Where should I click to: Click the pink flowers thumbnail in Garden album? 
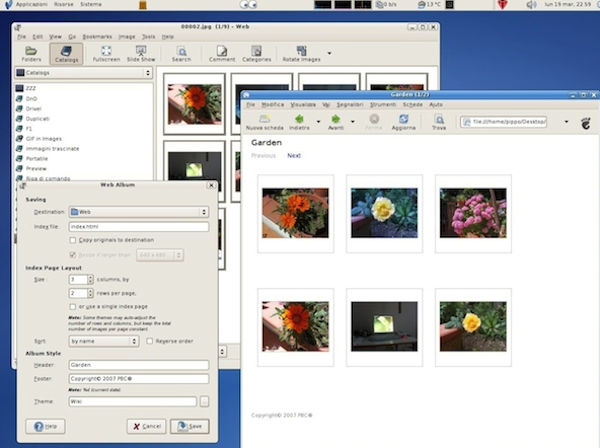(474, 213)
